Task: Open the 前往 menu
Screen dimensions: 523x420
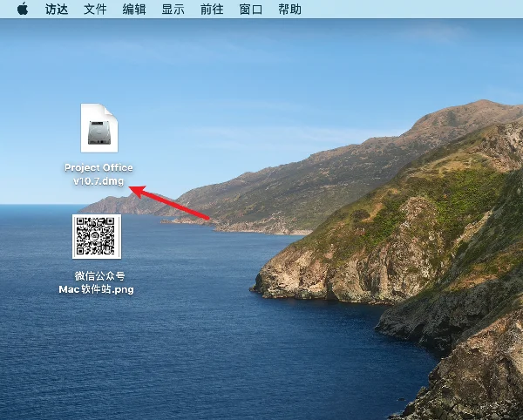Action: (212, 9)
